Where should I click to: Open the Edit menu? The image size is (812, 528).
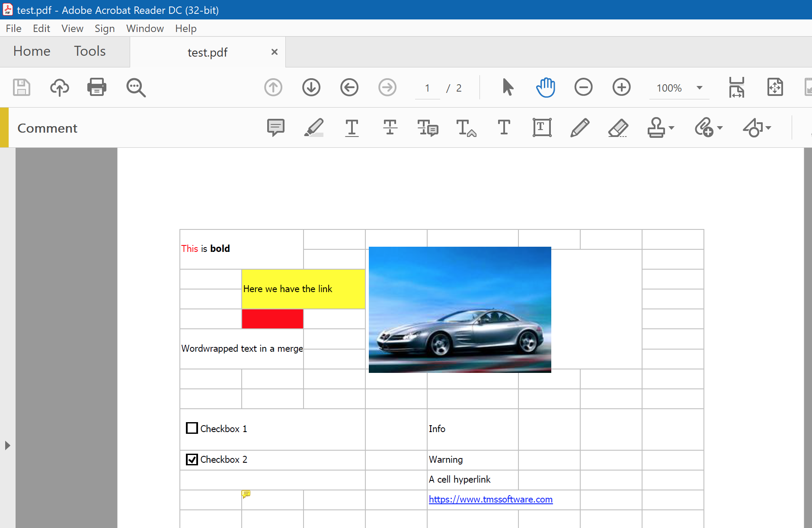[x=41, y=28]
